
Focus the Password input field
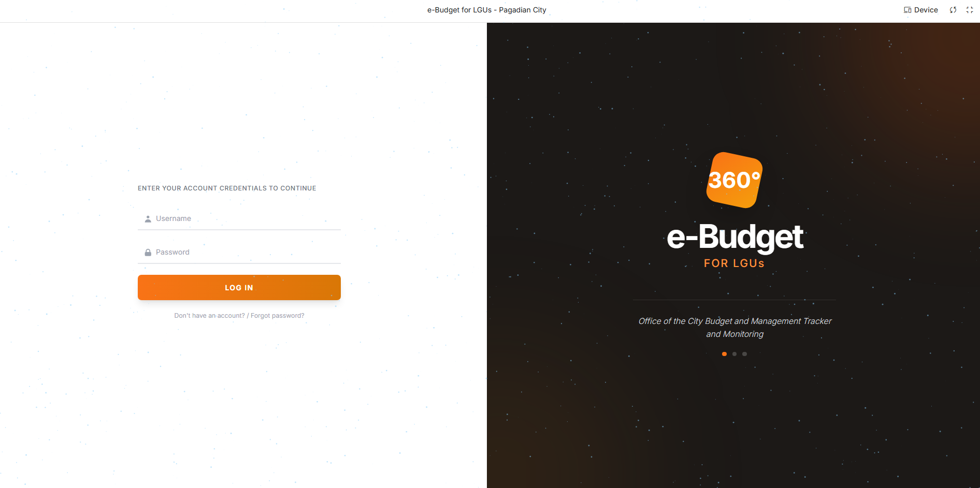click(239, 253)
